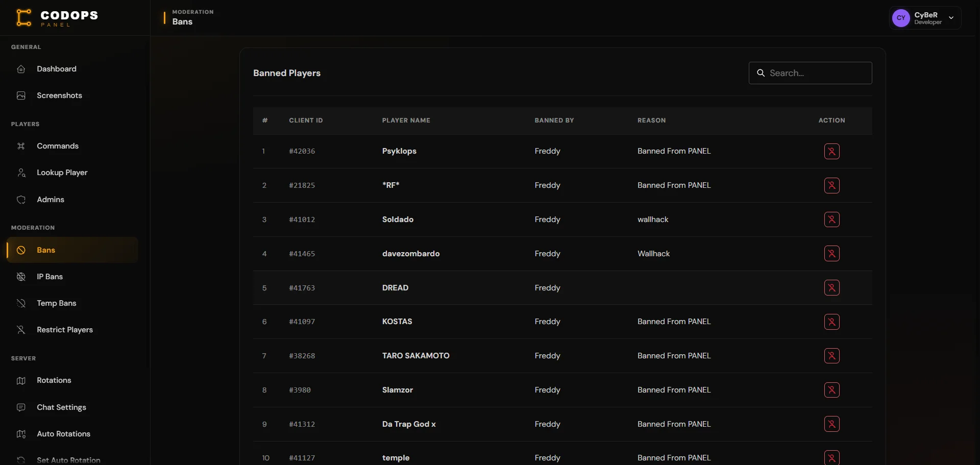The width and height of the screenshot is (980, 465).
Task: Click the IP Bans globe icon
Action: coord(21,277)
